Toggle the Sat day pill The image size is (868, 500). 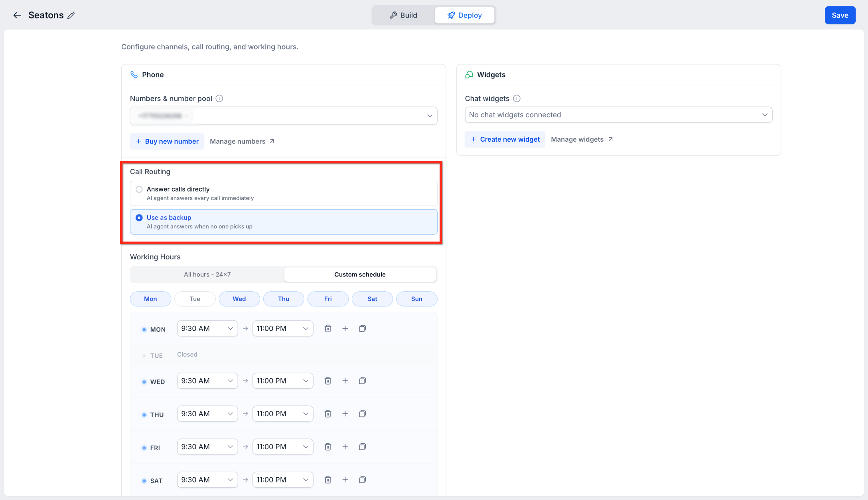click(372, 299)
